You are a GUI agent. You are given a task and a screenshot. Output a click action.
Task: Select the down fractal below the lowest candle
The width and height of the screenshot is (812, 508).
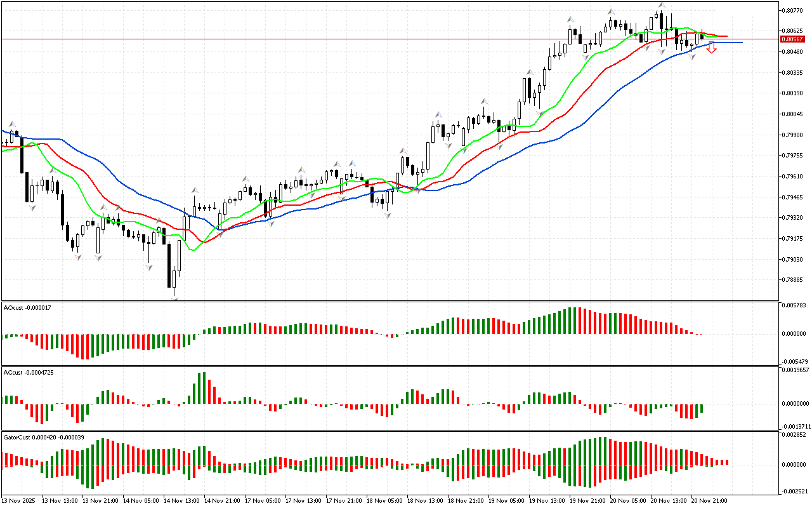[x=174, y=294]
